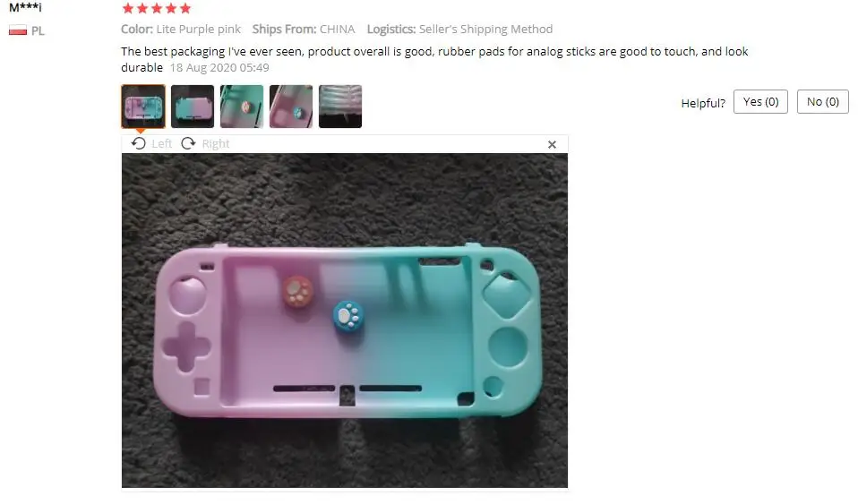Click the Poland flag icon beside PL
858x504 pixels.
pyautogui.click(x=18, y=30)
